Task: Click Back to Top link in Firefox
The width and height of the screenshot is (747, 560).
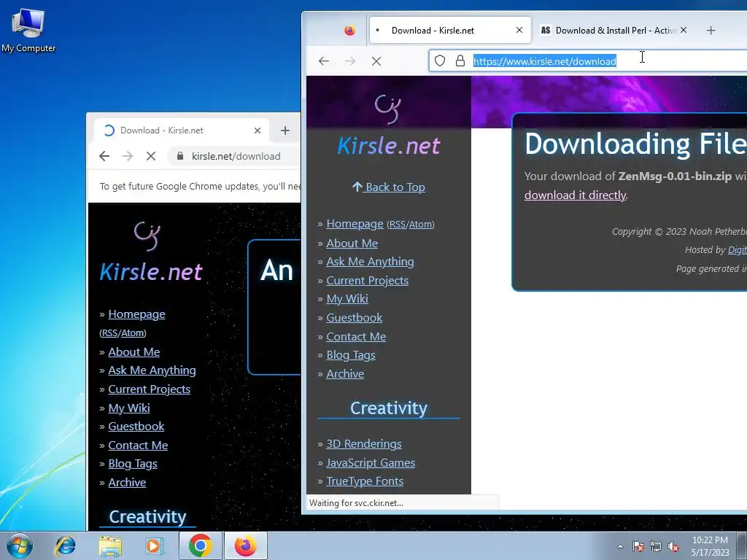Action: tap(389, 187)
